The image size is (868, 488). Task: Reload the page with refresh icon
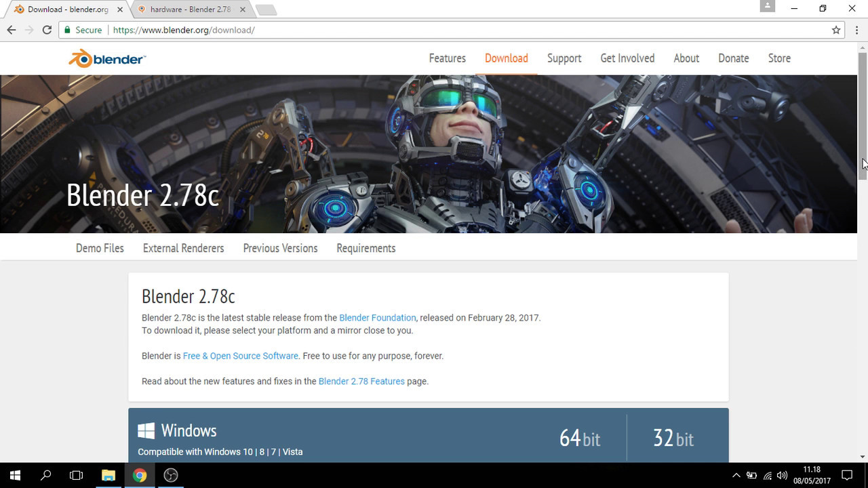click(x=47, y=30)
